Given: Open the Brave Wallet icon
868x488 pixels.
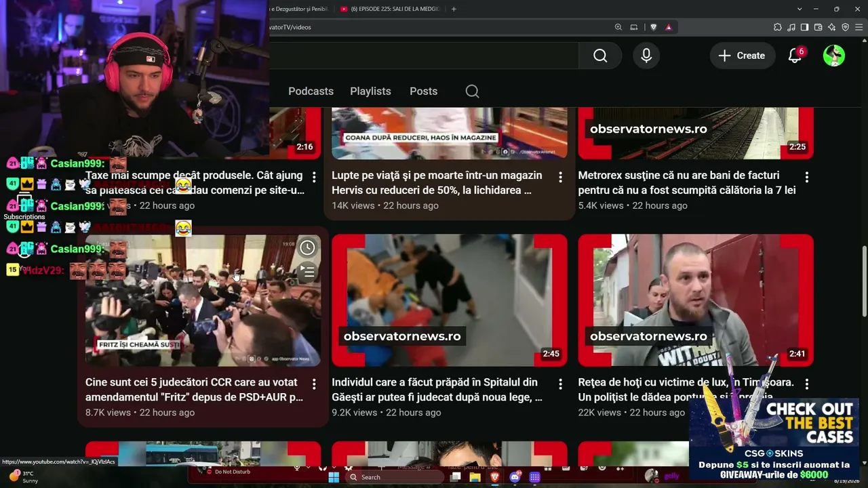Looking at the screenshot, I should click(x=818, y=27).
